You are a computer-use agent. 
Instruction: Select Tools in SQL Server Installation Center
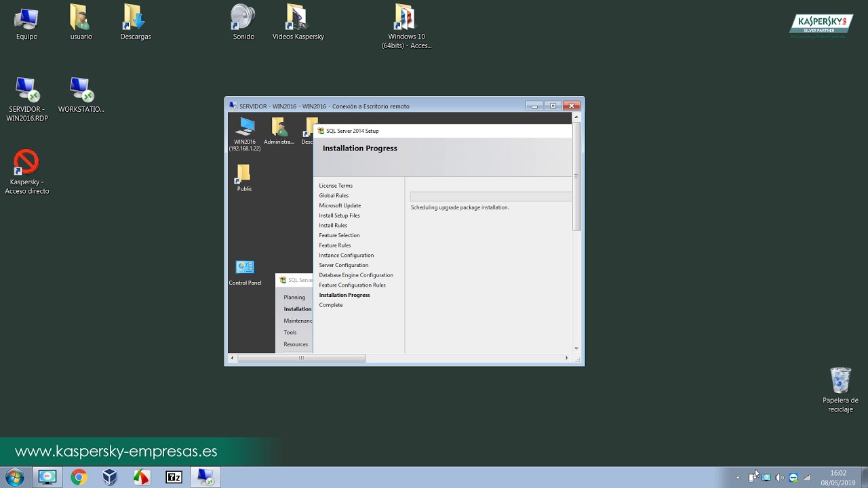coord(290,332)
